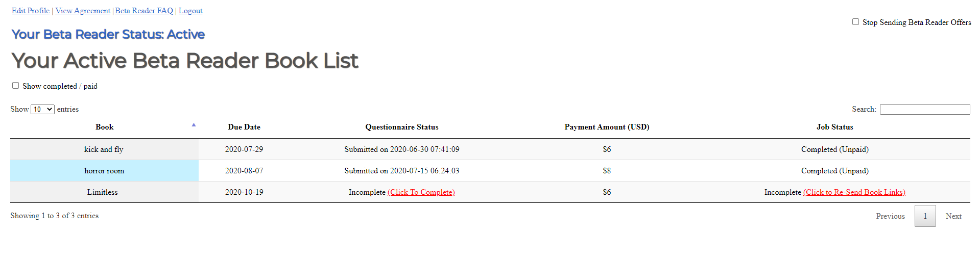980x260 pixels.
Task: Go to the Previous page
Action: [890, 216]
